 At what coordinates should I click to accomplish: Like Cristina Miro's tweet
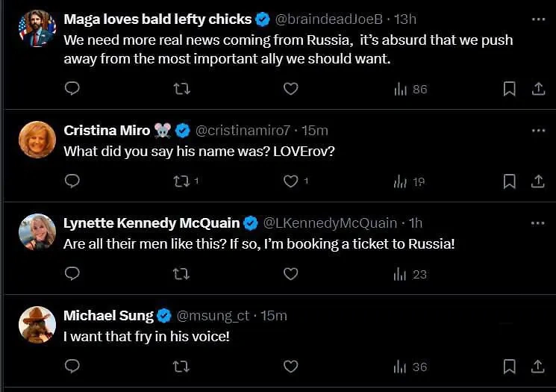(291, 181)
